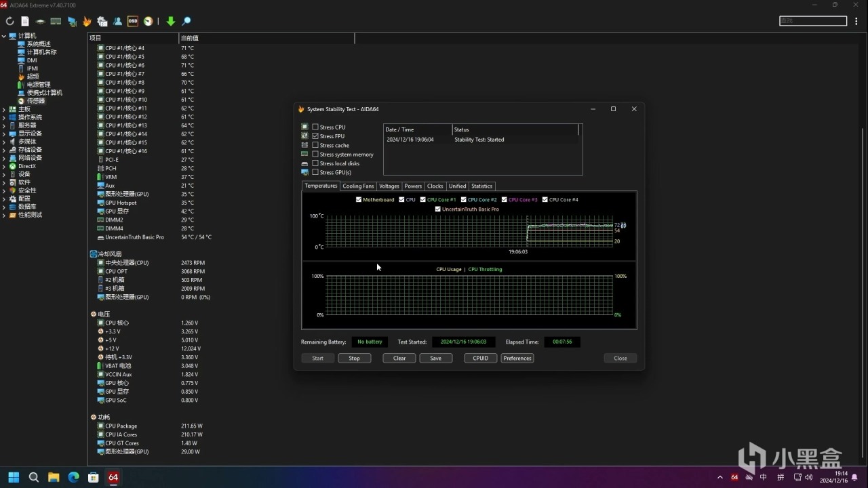Launch the flame System Stability Test icon
This screenshot has width=868, height=488.
87,22
